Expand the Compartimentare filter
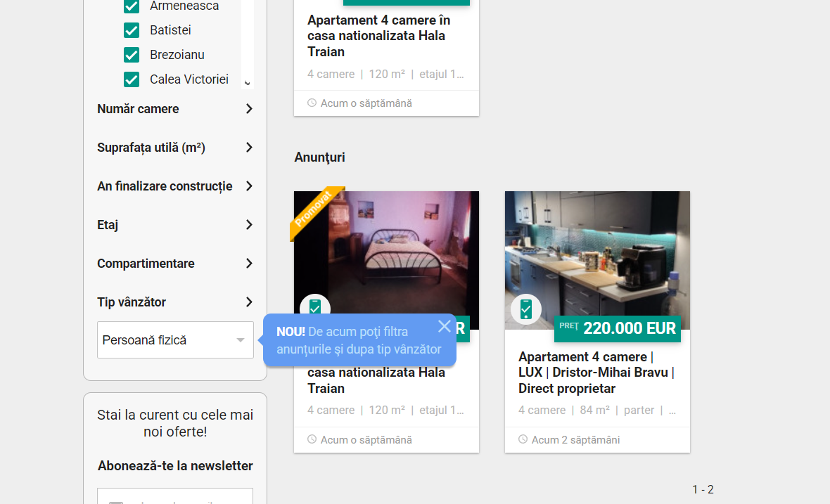This screenshot has height=504, width=830. [175, 264]
